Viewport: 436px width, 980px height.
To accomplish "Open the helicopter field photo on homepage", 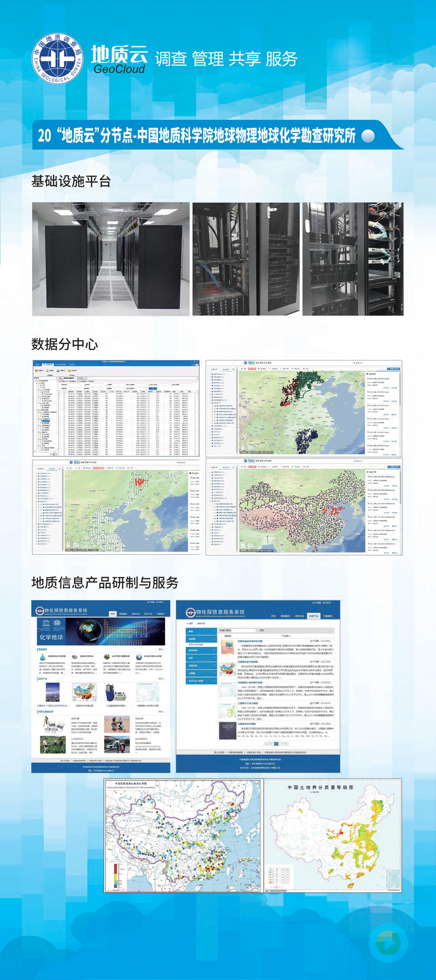I will pyautogui.click(x=117, y=745).
